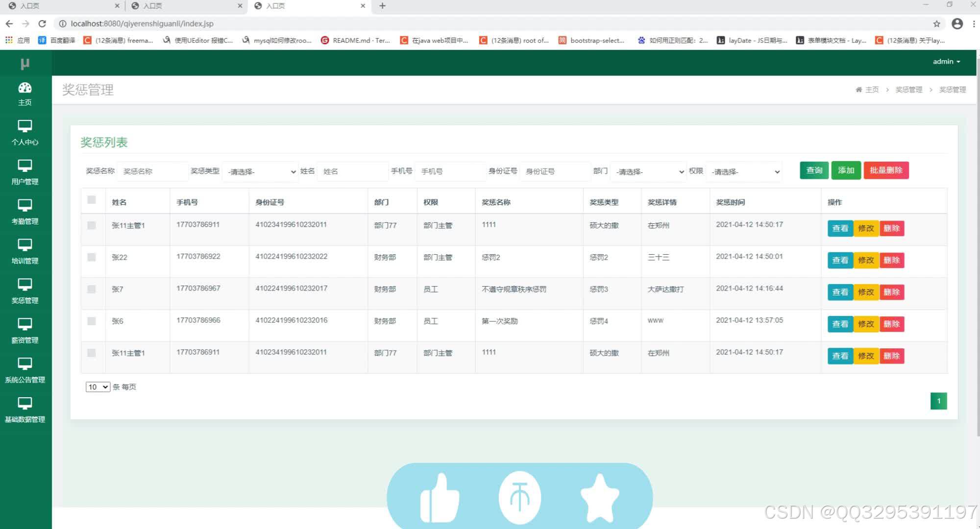The width and height of the screenshot is (980, 529).
Task: Click the red 批量删除 button
Action: coord(886,170)
